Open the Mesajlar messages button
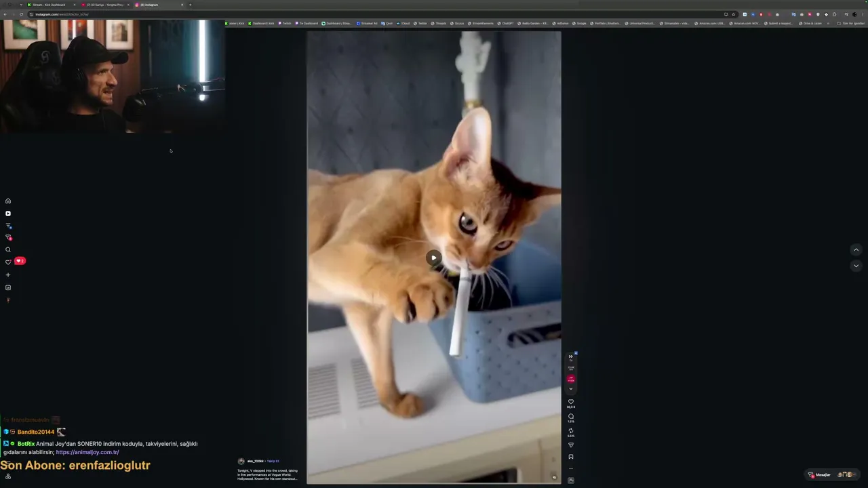The width and height of the screenshot is (868, 488). click(x=832, y=474)
